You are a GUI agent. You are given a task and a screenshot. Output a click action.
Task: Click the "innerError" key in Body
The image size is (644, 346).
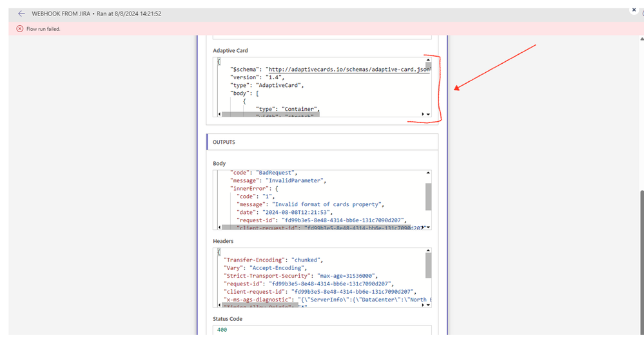[x=249, y=188]
